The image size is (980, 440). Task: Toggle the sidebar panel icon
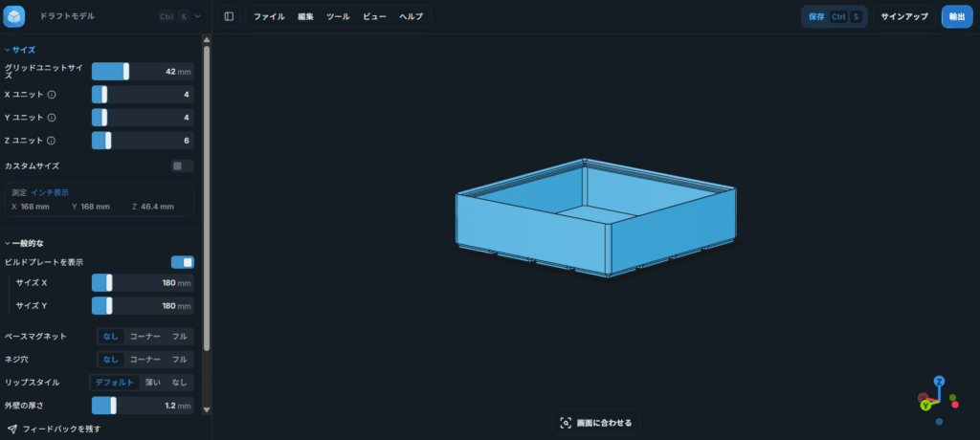pyautogui.click(x=229, y=16)
